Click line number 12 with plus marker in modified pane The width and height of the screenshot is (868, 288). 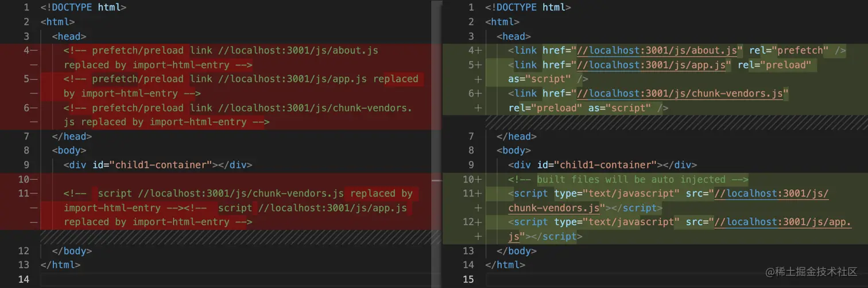[x=471, y=222]
